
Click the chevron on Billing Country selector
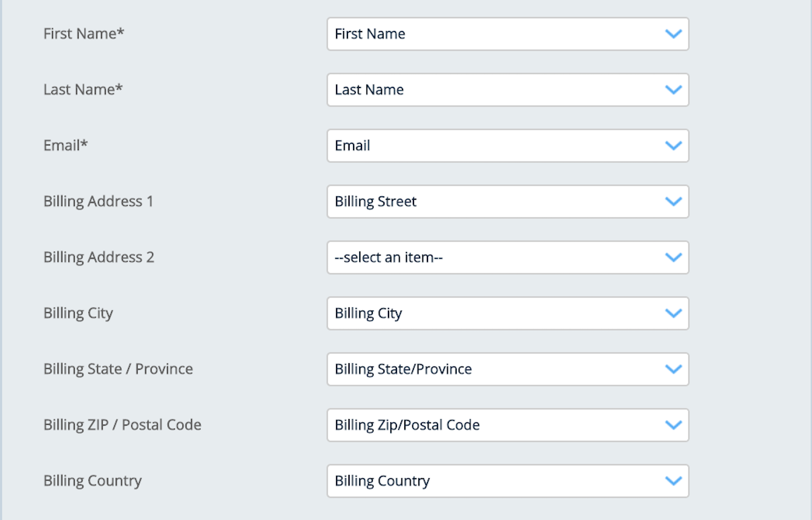[x=673, y=481]
